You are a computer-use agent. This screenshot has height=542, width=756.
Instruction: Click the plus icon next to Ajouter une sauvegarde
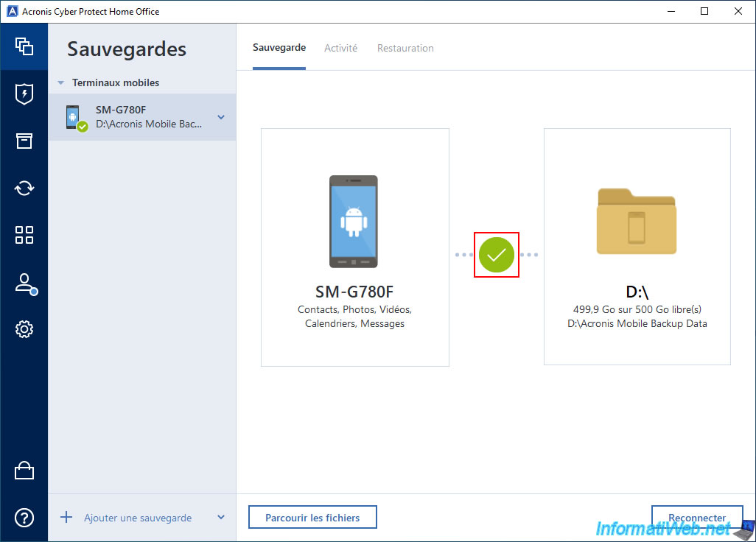66,518
